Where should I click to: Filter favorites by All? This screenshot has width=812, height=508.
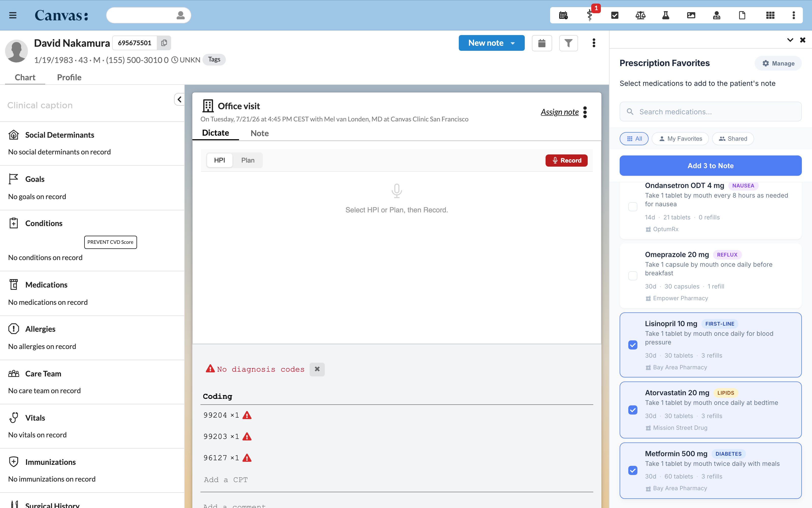634,139
